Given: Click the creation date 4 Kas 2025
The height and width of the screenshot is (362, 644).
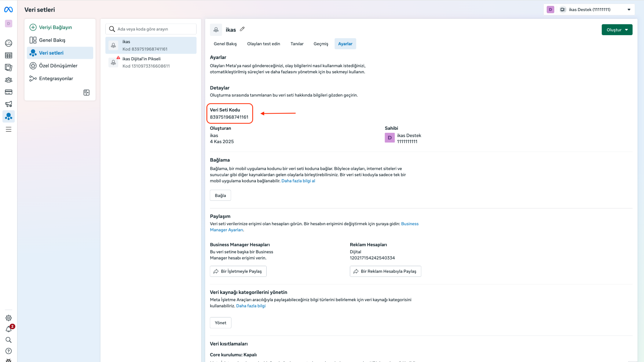Looking at the screenshot, I should click(x=222, y=142).
